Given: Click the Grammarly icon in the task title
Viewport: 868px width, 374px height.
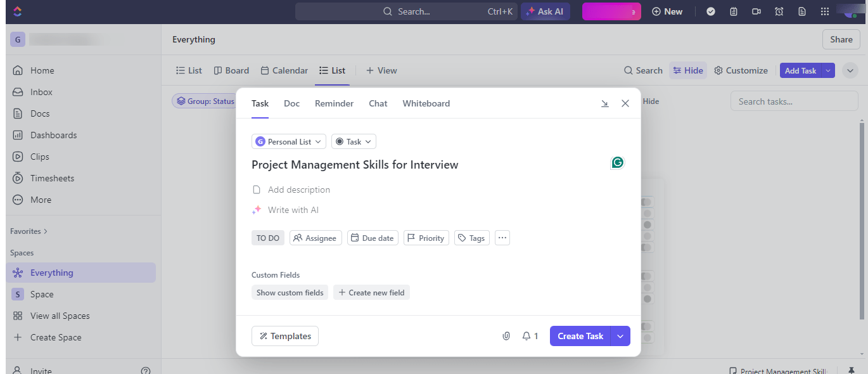Looking at the screenshot, I should [x=617, y=163].
